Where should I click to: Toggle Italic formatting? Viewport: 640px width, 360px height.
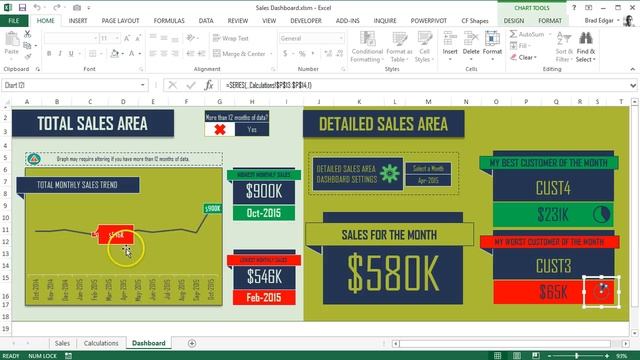coord(60,53)
